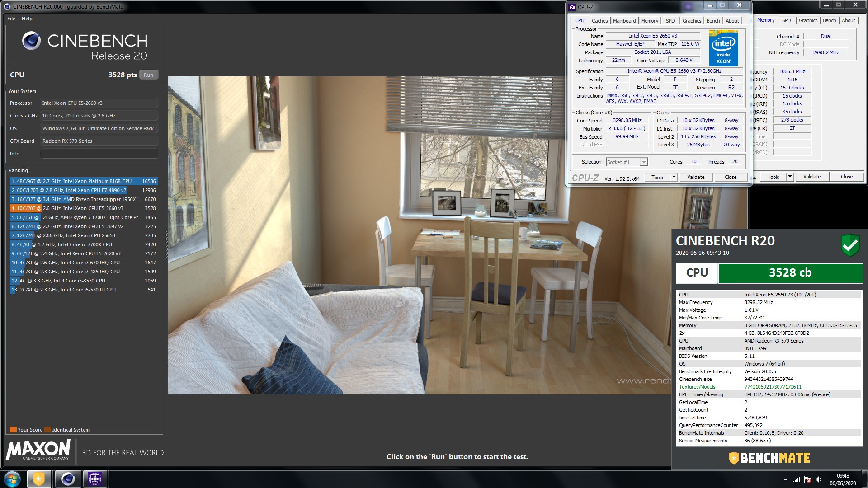The image size is (868, 488).
Task: Open BenchMate shield icon in taskbar
Action: tap(39, 479)
